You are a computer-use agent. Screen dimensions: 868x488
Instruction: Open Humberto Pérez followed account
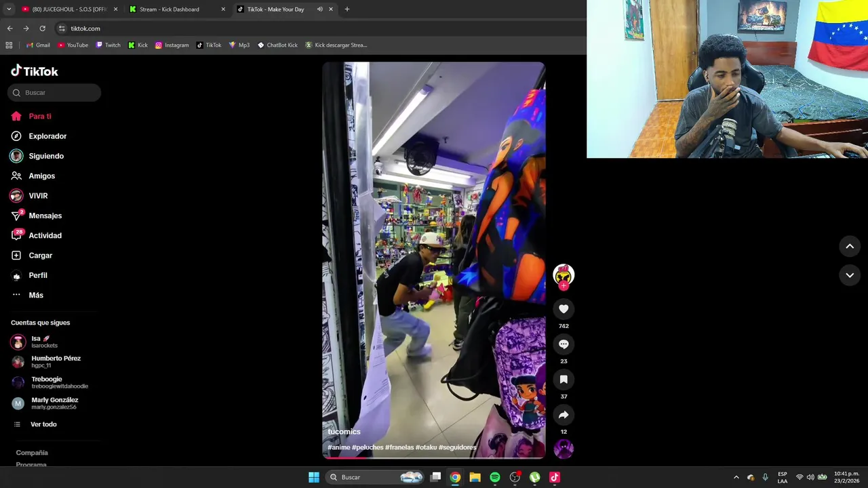(x=46, y=362)
